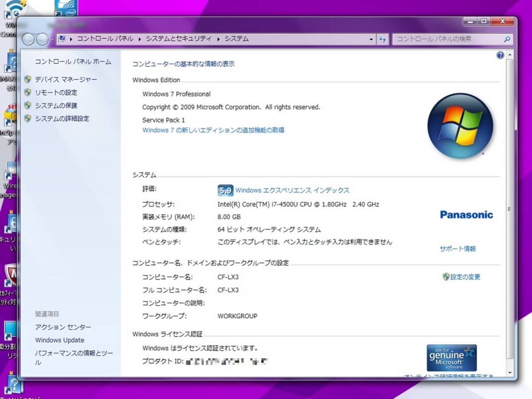Click shield icon next to 設定の変更
This screenshot has height=399, width=532.
click(446, 277)
